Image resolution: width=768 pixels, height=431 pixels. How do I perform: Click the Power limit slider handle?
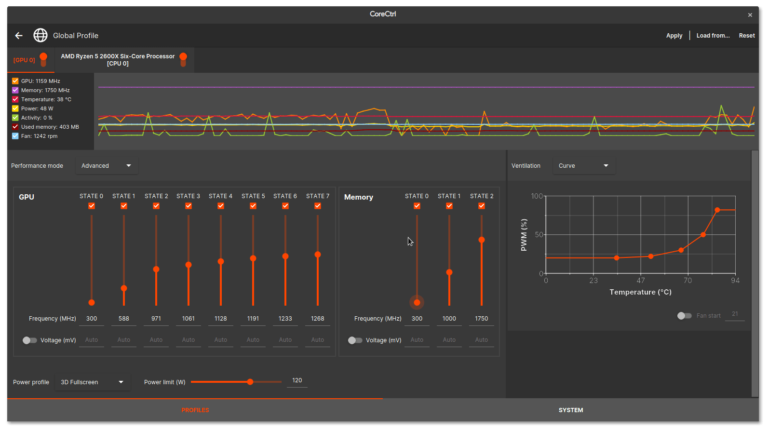coord(249,381)
